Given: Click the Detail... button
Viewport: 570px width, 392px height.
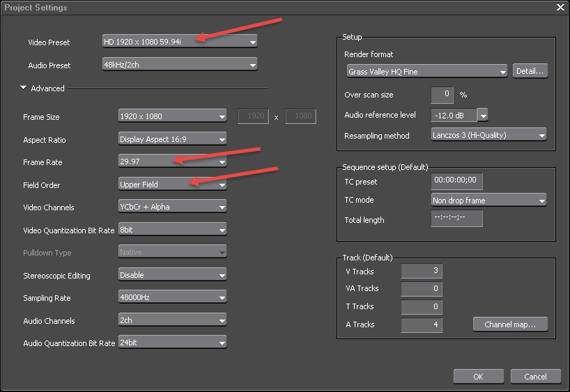Looking at the screenshot, I should (x=530, y=71).
